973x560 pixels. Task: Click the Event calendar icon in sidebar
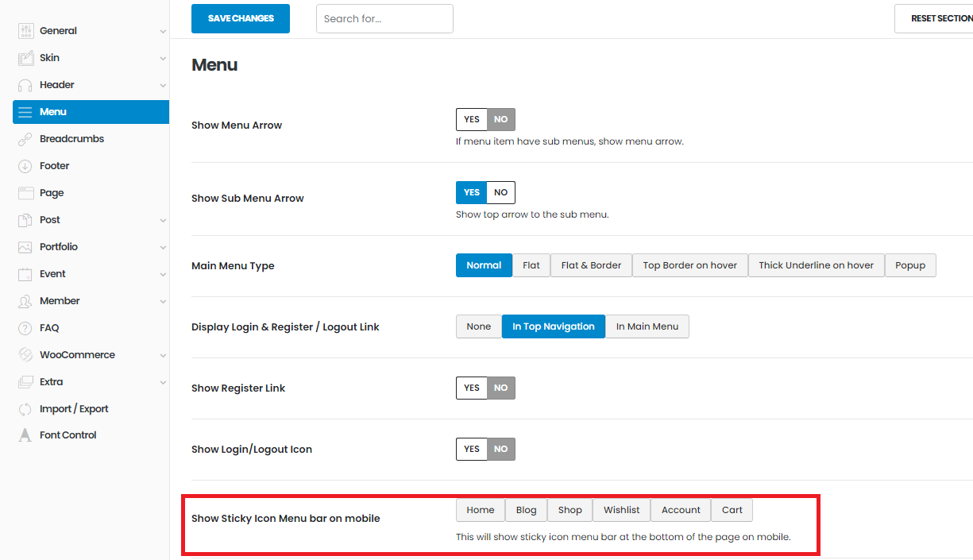(25, 274)
